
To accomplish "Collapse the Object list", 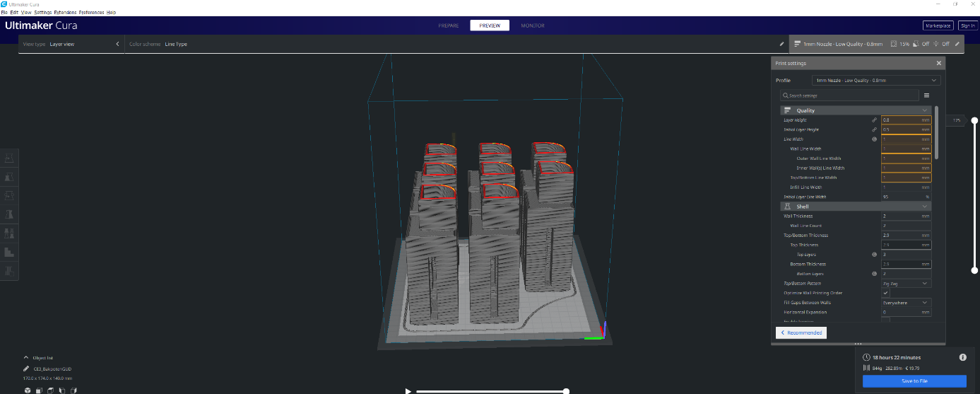I will click(x=26, y=358).
